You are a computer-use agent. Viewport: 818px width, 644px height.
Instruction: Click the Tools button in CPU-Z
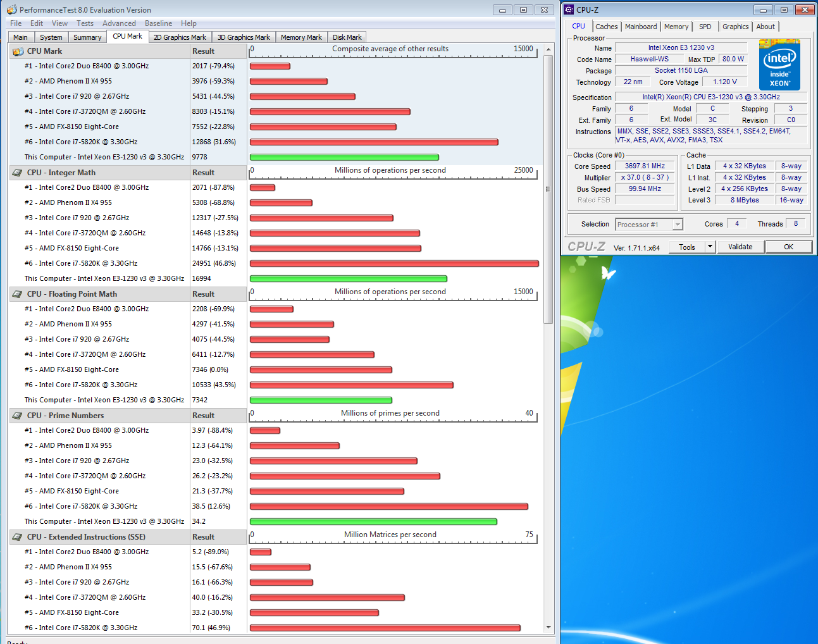click(x=687, y=247)
